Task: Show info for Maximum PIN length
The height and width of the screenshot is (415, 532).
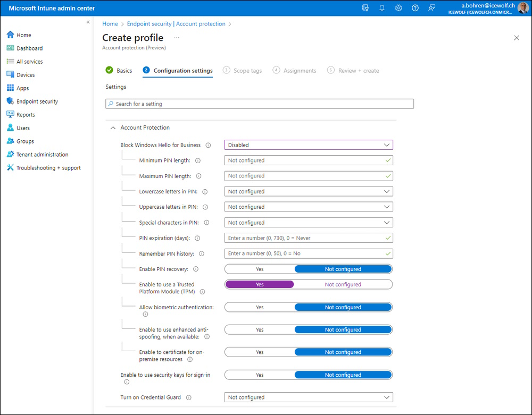Action: pyautogui.click(x=199, y=176)
